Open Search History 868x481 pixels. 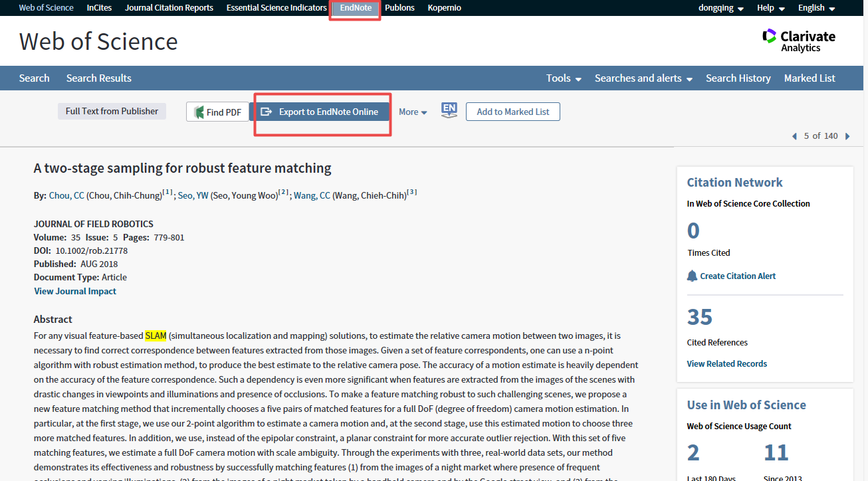click(x=738, y=78)
